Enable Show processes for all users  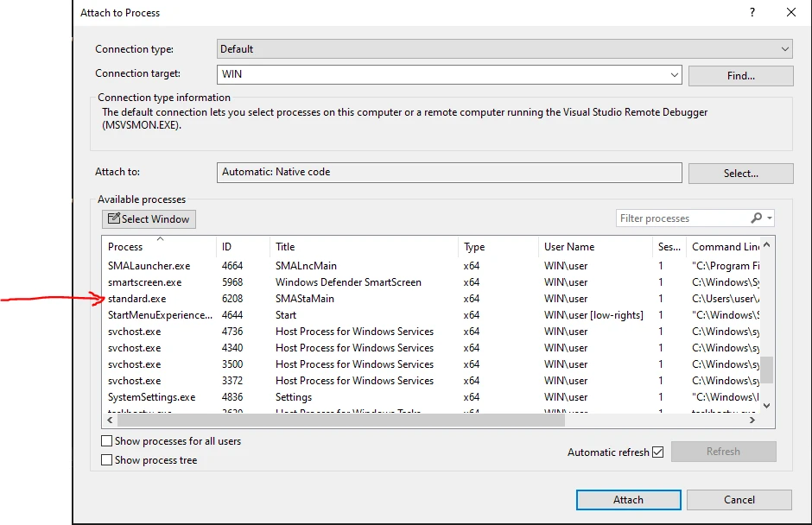coord(107,441)
